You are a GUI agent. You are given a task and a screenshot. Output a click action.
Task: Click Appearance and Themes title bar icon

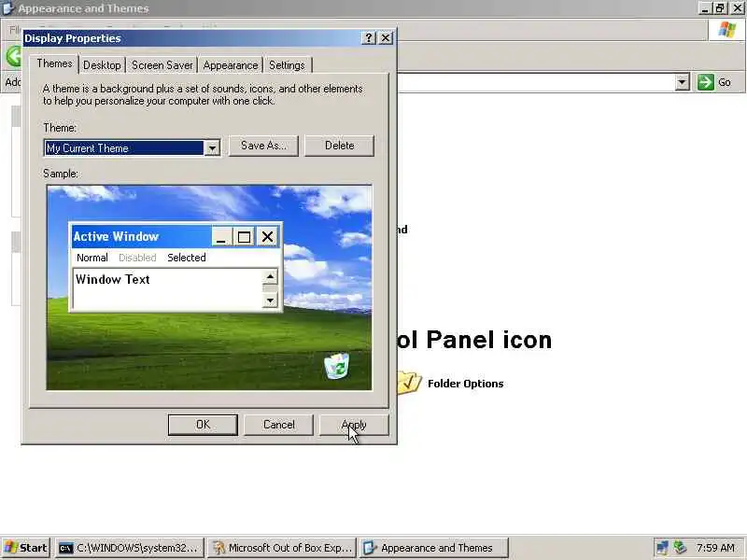(x=7, y=8)
